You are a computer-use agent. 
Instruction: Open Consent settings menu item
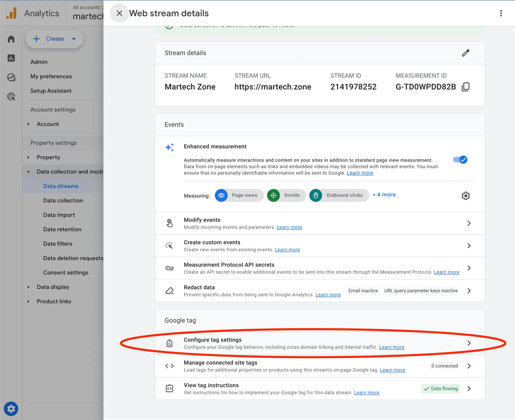click(66, 273)
